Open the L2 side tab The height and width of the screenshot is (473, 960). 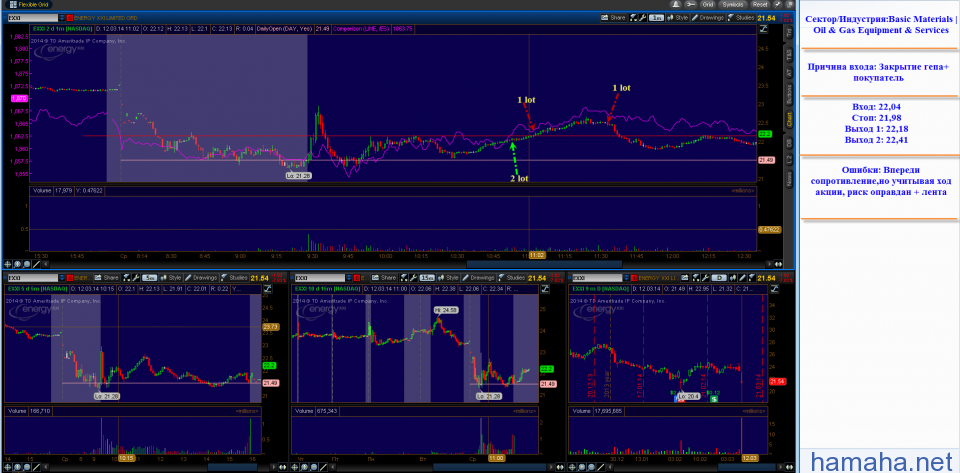(x=789, y=158)
